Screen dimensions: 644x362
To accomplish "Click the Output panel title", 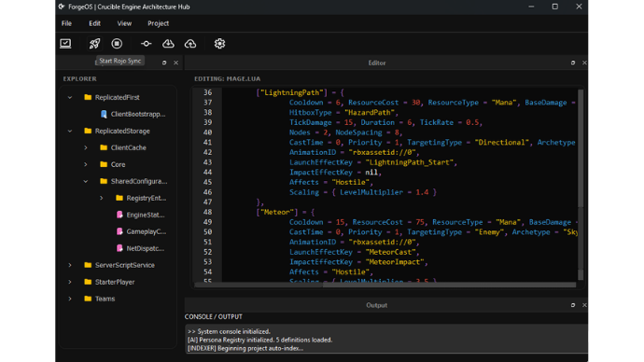I will 377,305.
